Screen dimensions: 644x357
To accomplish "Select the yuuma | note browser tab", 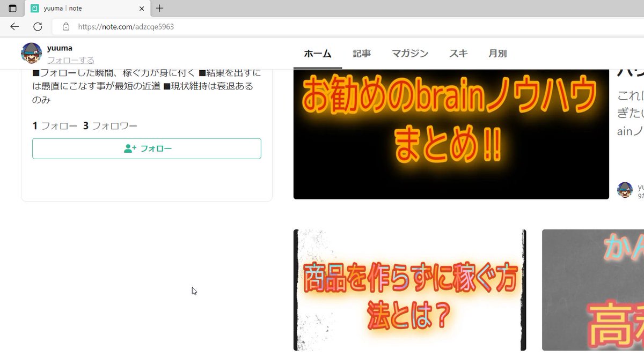I will pyautogui.click(x=87, y=9).
